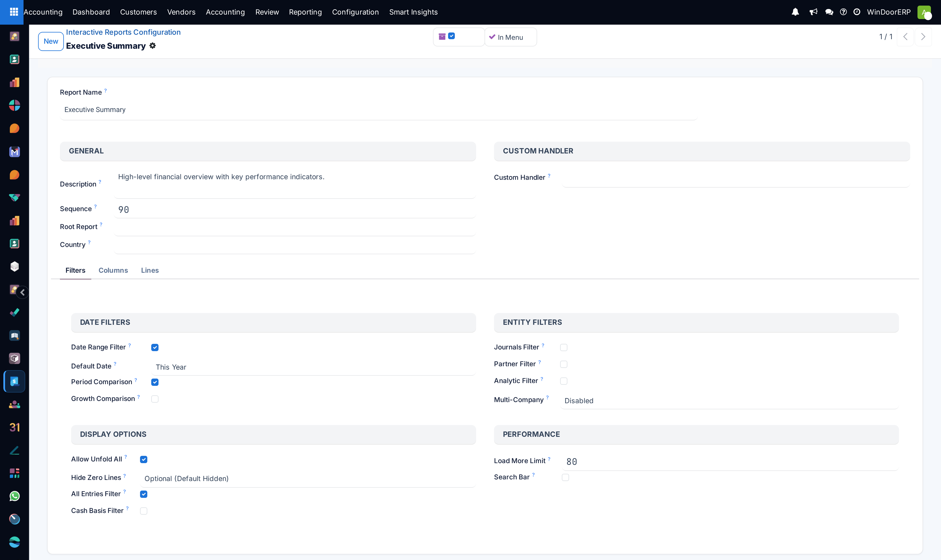
Task: Uncheck All Entries Filter
Action: tap(143, 494)
